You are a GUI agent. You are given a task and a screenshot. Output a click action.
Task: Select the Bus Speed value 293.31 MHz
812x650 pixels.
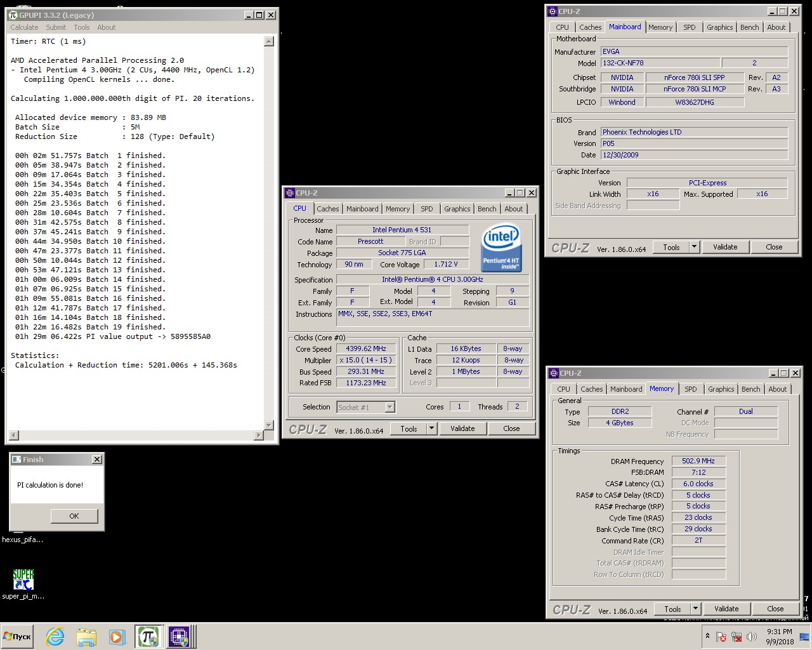tap(366, 371)
